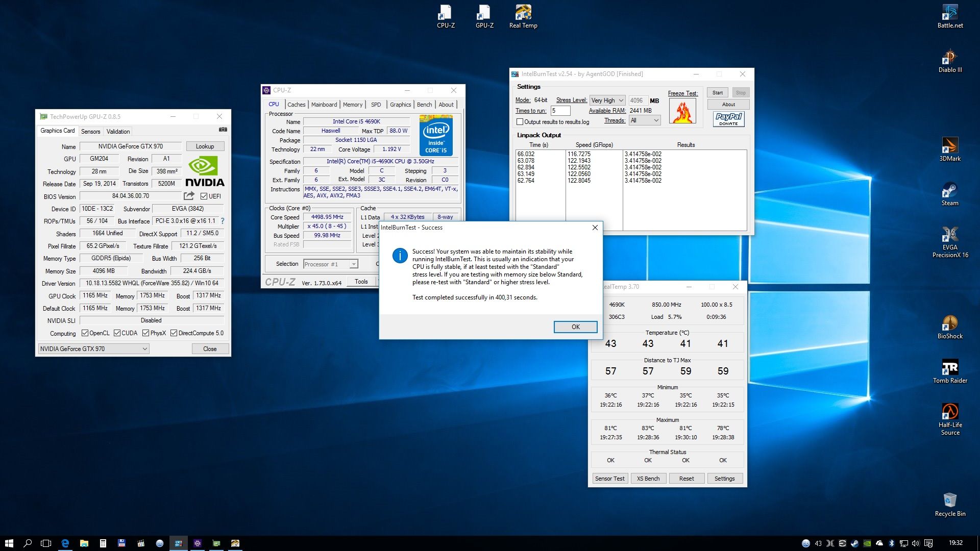Image resolution: width=980 pixels, height=551 pixels.
Task: Open the volume control tray icon
Action: pyautogui.click(x=916, y=543)
